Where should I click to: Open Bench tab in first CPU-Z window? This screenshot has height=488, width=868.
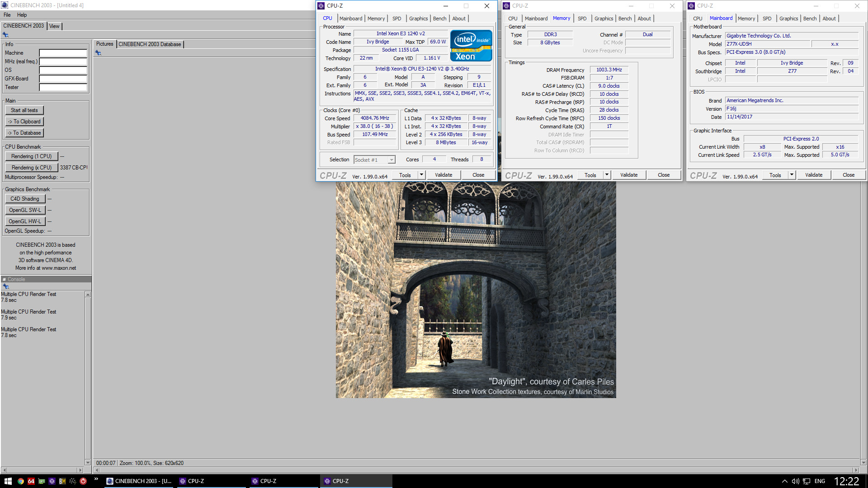point(439,19)
